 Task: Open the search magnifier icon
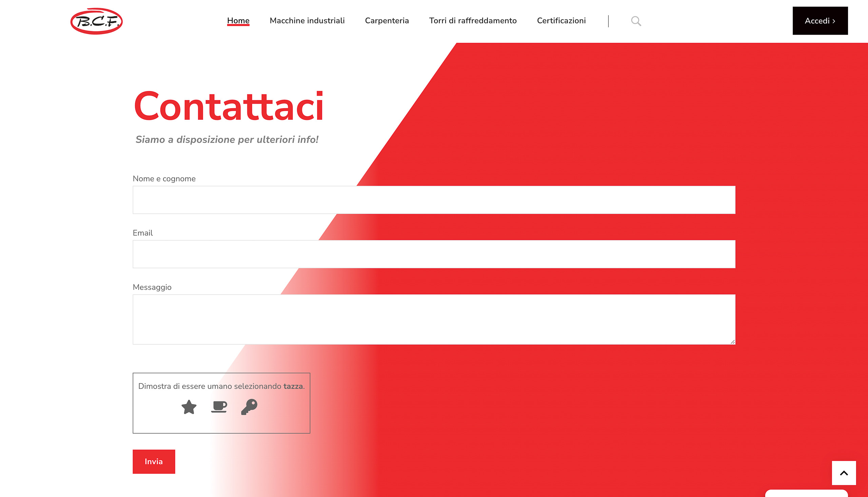pos(636,21)
